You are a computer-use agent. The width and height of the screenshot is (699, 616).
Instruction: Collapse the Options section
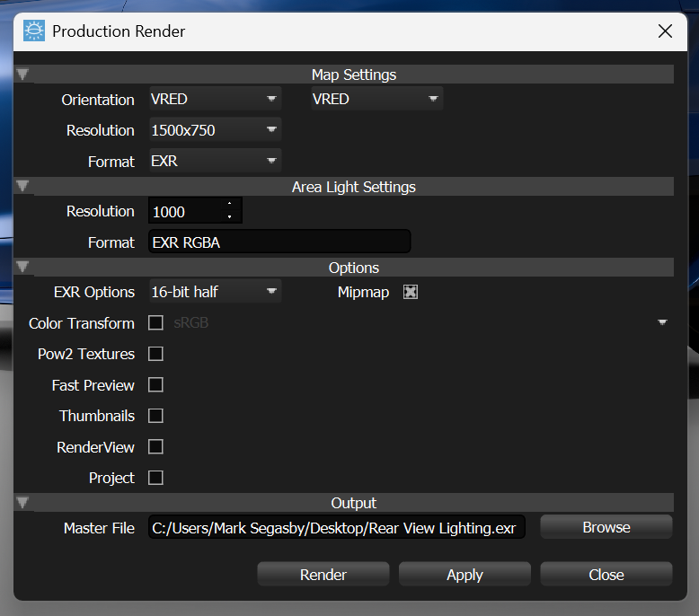[22, 267]
